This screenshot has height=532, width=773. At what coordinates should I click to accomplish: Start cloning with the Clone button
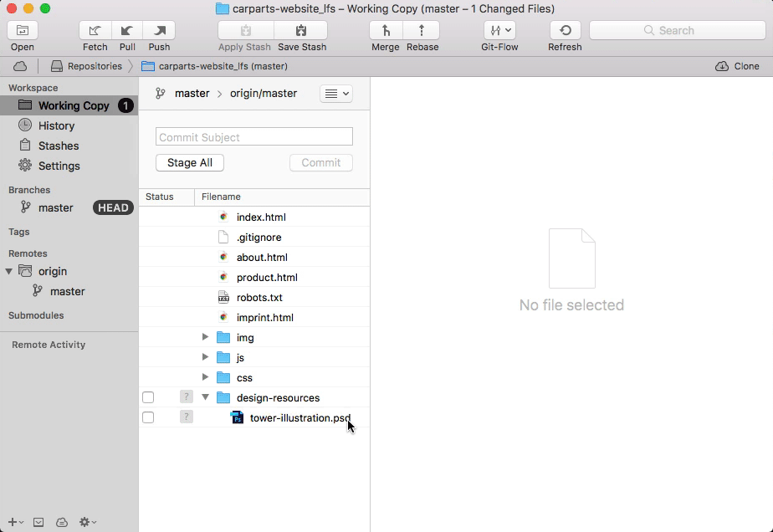point(738,65)
